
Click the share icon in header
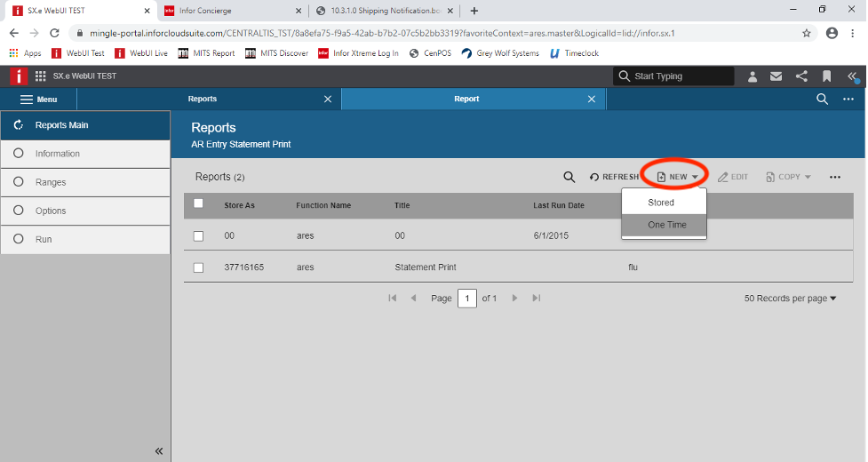(801, 76)
